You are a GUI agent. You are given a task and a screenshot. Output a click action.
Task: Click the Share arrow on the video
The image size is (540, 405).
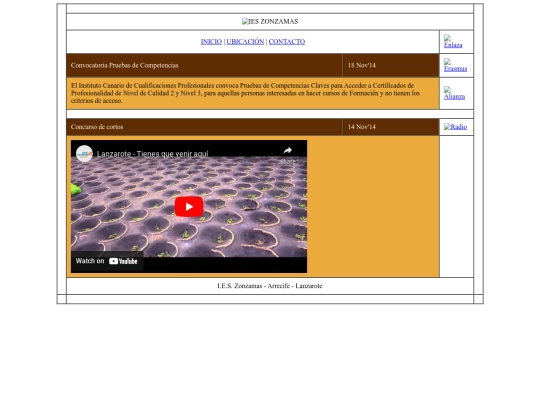288,150
